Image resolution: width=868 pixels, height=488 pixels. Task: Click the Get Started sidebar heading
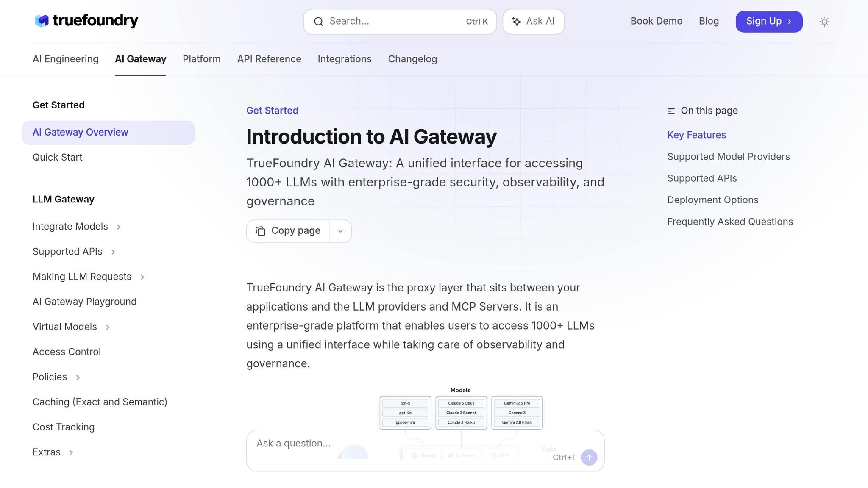58,105
